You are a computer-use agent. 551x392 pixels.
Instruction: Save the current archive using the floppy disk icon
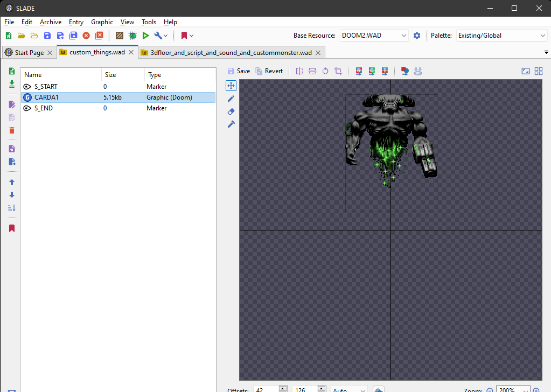(47, 36)
